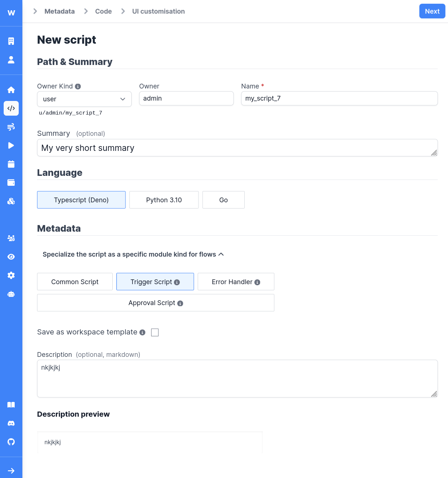This screenshot has width=448, height=478.
Task: Open the GitHub icon link
Action: [x=11, y=442]
